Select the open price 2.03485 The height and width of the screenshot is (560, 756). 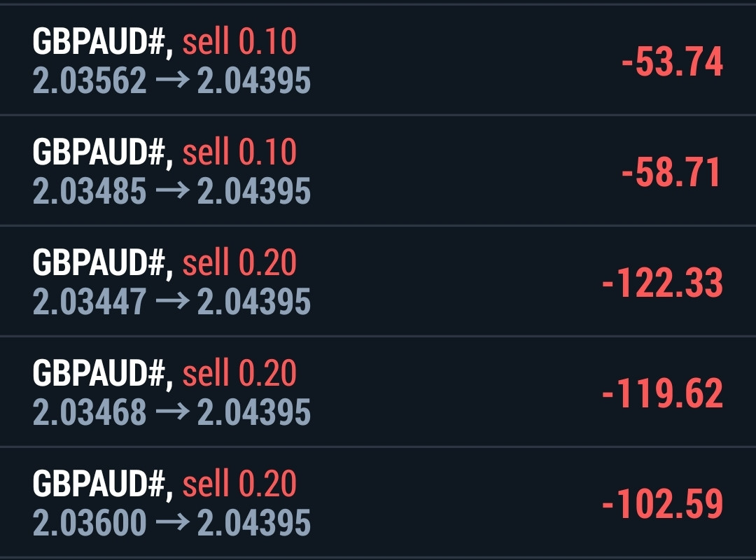pos(90,192)
